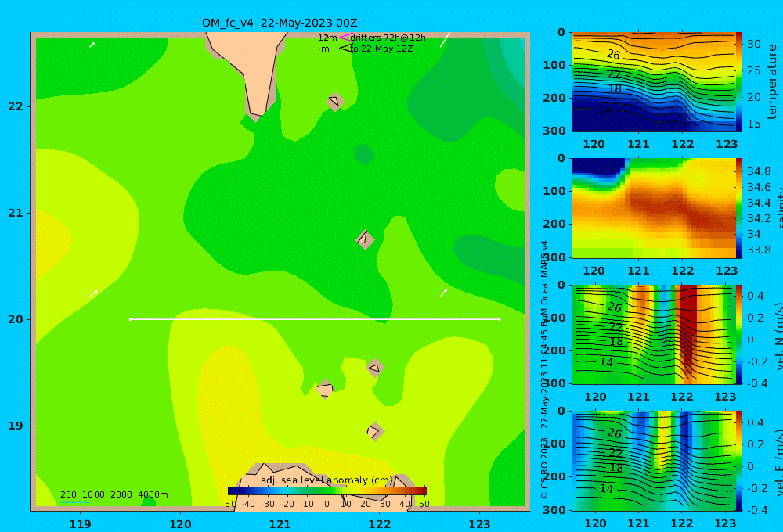
Task: Click longitude label 121 below the main map
Action: click(280, 524)
